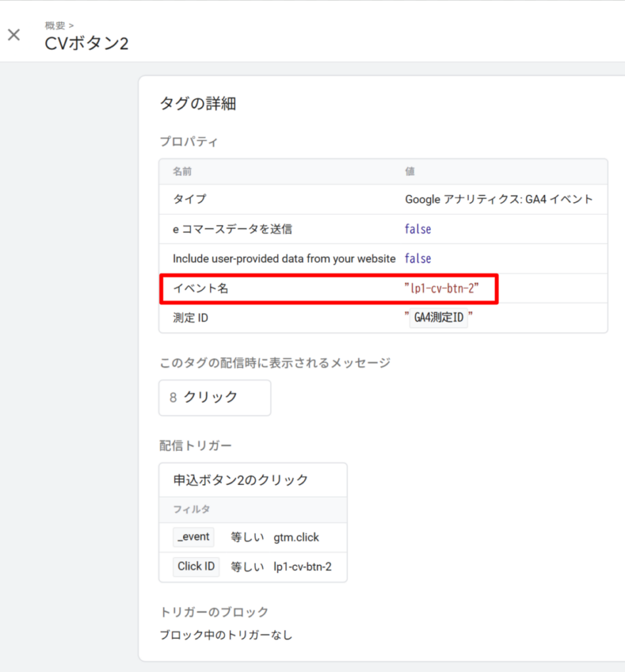The width and height of the screenshot is (625, 672).
Task: Close the CVボタン2 tag detail panel
Action: tap(14, 35)
